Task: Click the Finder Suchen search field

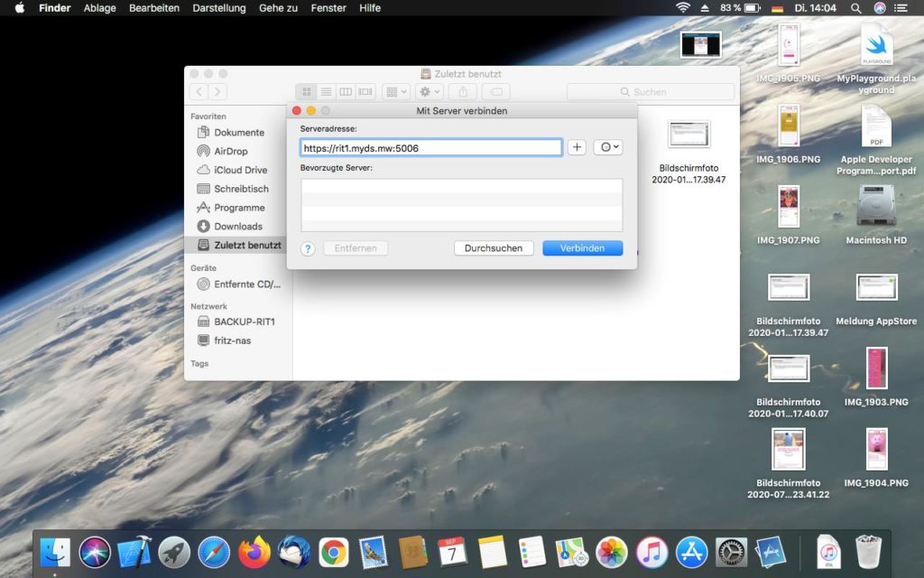Action: tap(651, 92)
